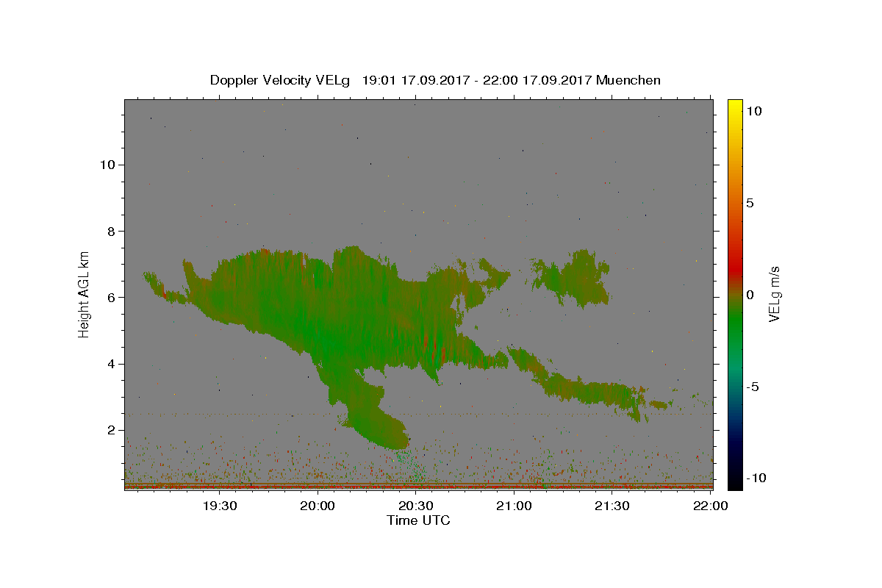Select the 21:30 time axis label
882x588 pixels.
pyautogui.click(x=612, y=506)
